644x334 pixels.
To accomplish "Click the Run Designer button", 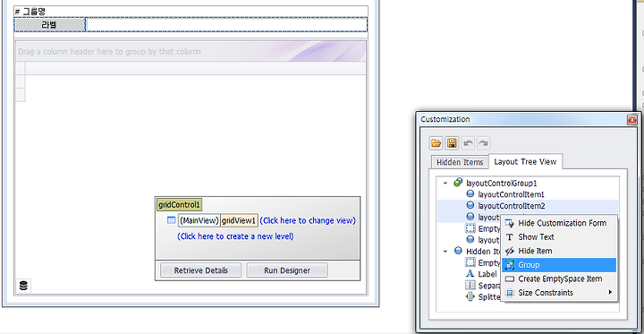I will click(287, 270).
